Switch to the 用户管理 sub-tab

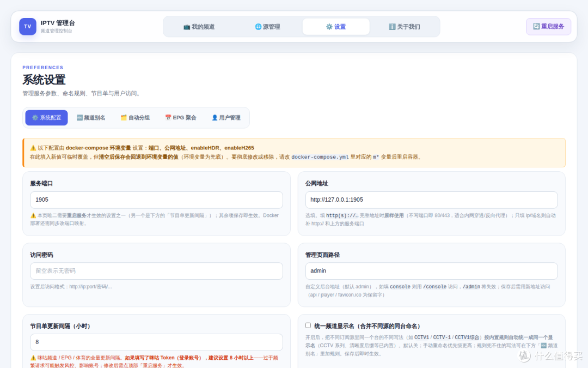click(x=226, y=118)
